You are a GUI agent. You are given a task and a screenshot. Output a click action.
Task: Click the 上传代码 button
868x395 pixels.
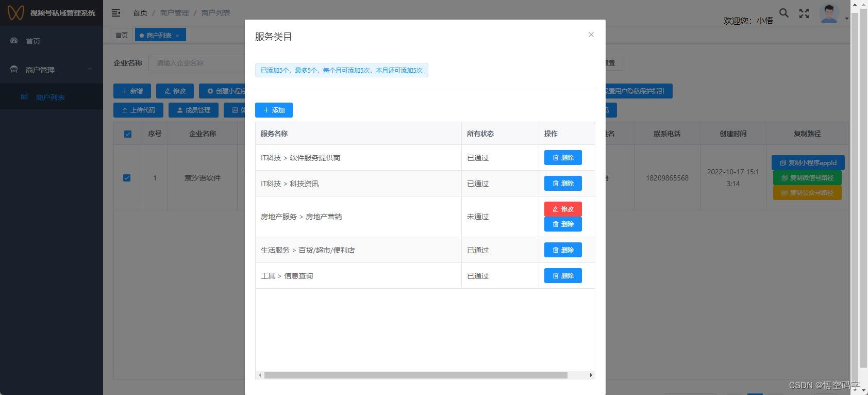pos(138,110)
